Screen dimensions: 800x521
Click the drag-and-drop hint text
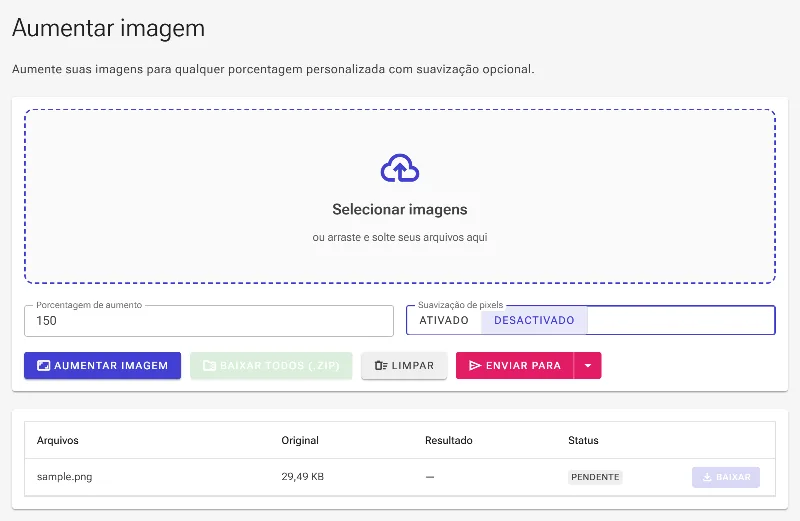400,237
